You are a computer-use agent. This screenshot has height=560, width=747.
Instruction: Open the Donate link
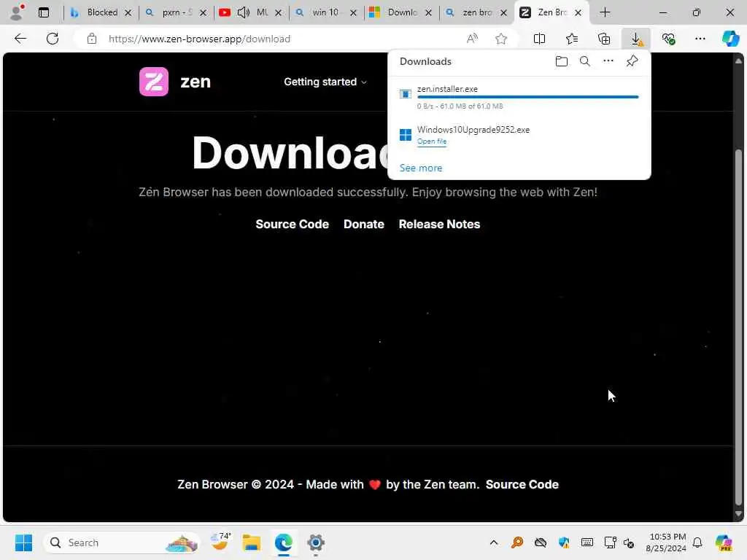[363, 225]
